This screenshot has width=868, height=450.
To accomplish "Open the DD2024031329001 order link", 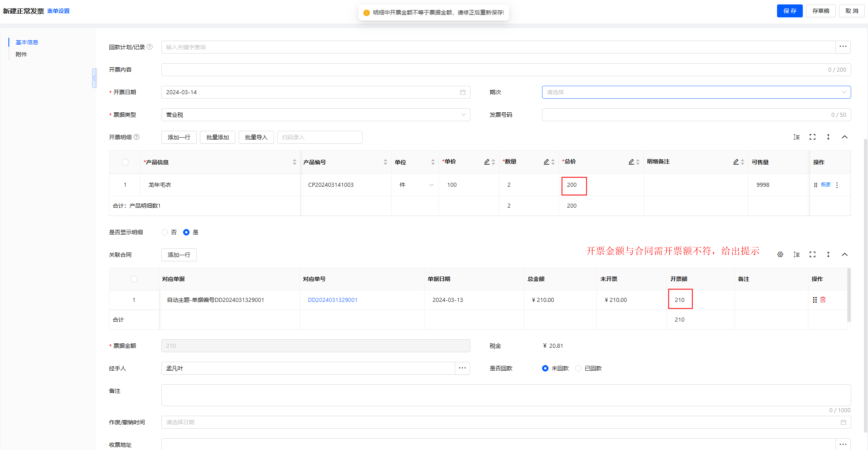I will coord(332,300).
